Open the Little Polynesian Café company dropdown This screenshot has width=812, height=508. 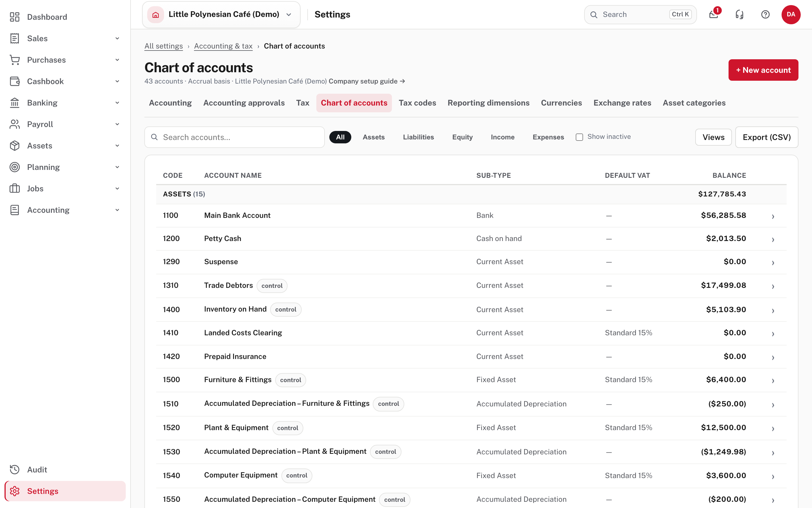click(221, 14)
